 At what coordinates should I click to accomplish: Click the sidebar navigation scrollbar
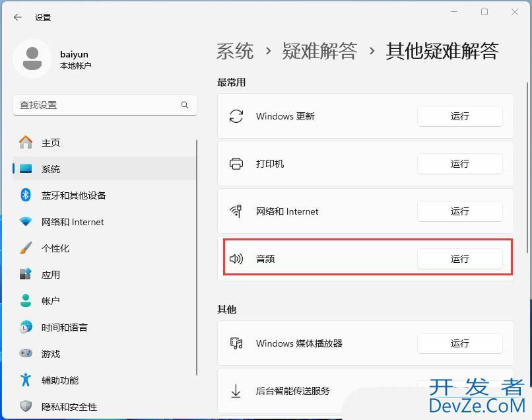pos(197,257)
